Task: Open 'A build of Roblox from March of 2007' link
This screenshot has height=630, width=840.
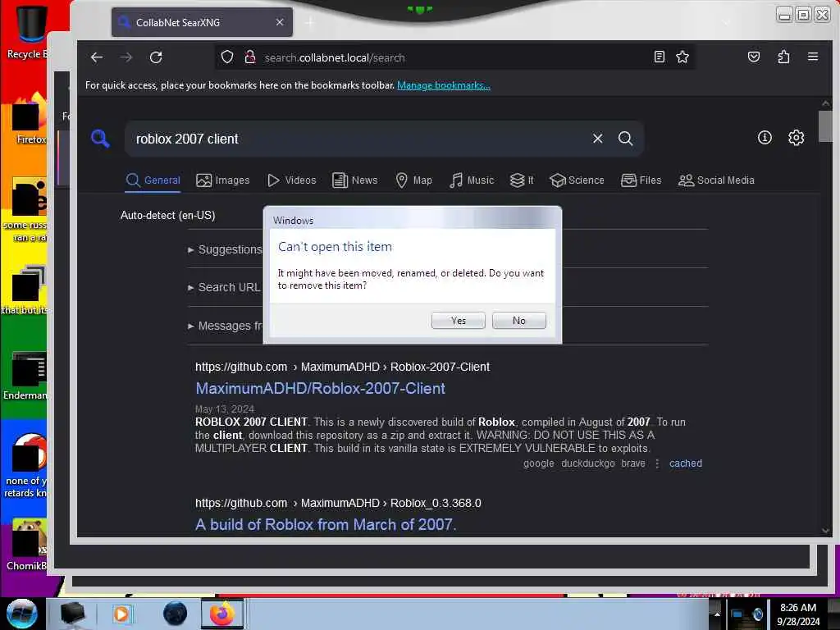Action: [x=326, y=524]
